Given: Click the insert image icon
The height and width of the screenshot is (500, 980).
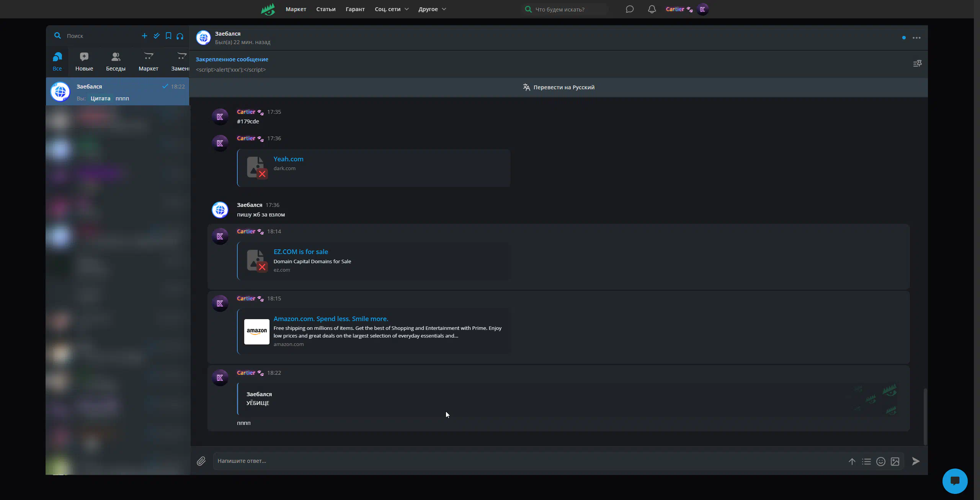Looking at the screenshot, I should click(x=895, y=461).
